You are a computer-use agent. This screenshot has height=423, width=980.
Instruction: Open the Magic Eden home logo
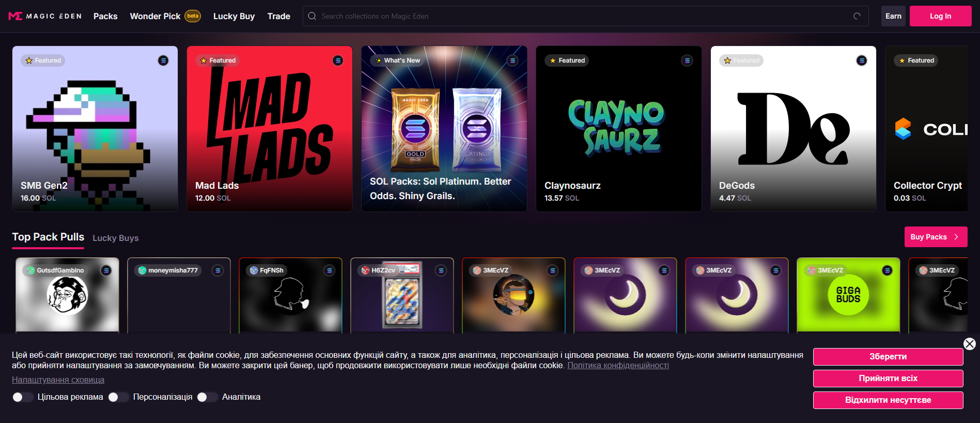click(45, 16)
